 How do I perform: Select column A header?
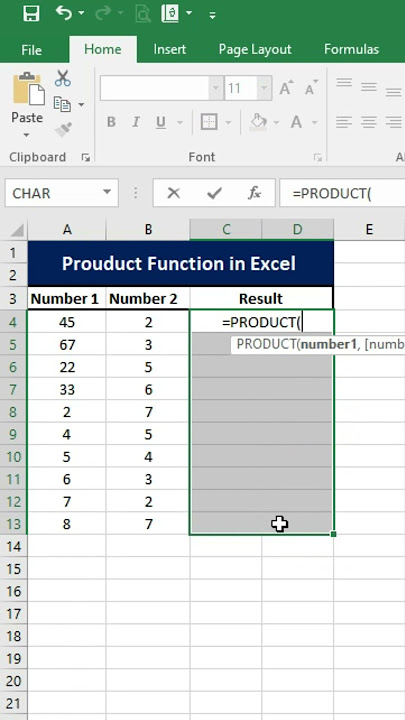point(67,230)
